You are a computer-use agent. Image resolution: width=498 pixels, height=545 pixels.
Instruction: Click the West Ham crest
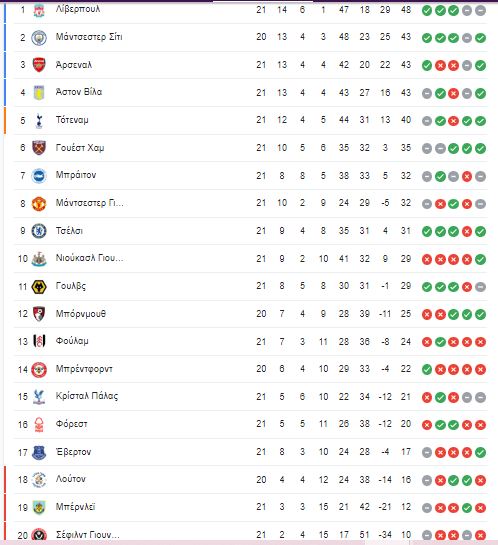point(39,148)
